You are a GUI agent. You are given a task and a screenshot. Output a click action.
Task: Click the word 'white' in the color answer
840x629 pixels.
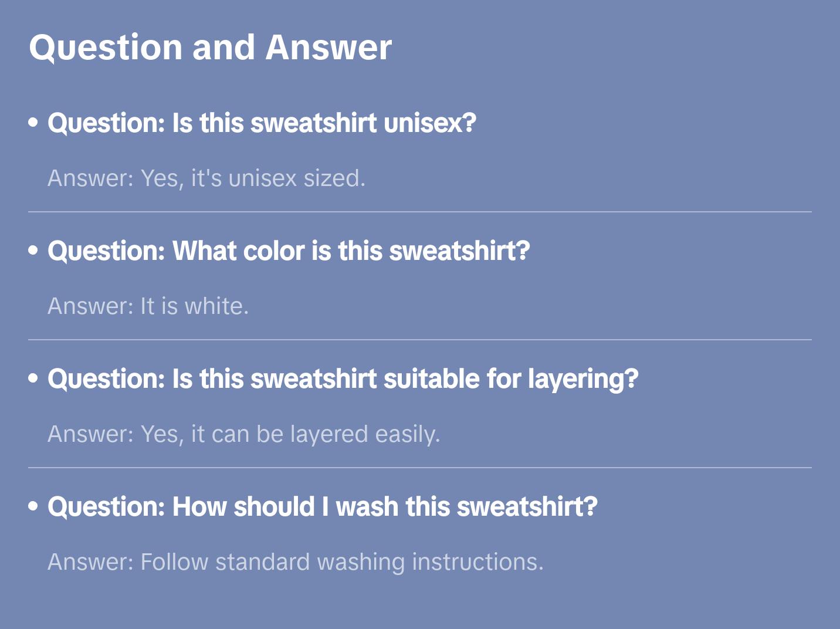point(214,306)
